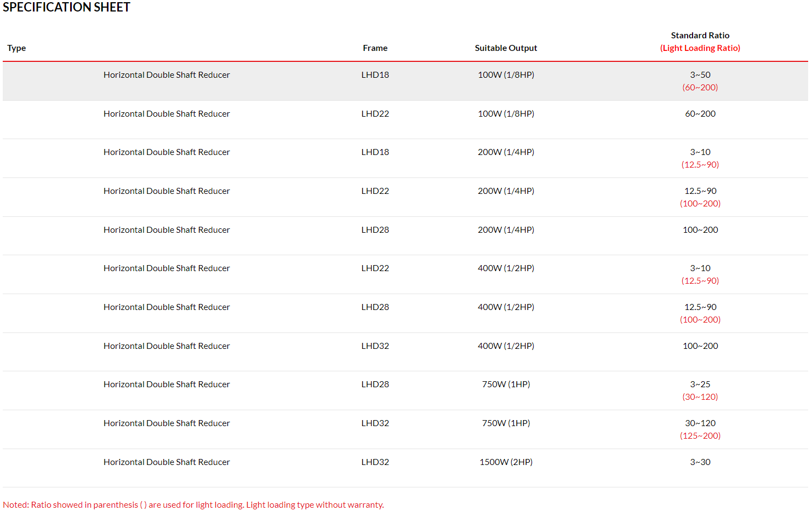
Task: Select the LHD32 frame cell in the 1500W row
Action: click(x=375, y=462)
